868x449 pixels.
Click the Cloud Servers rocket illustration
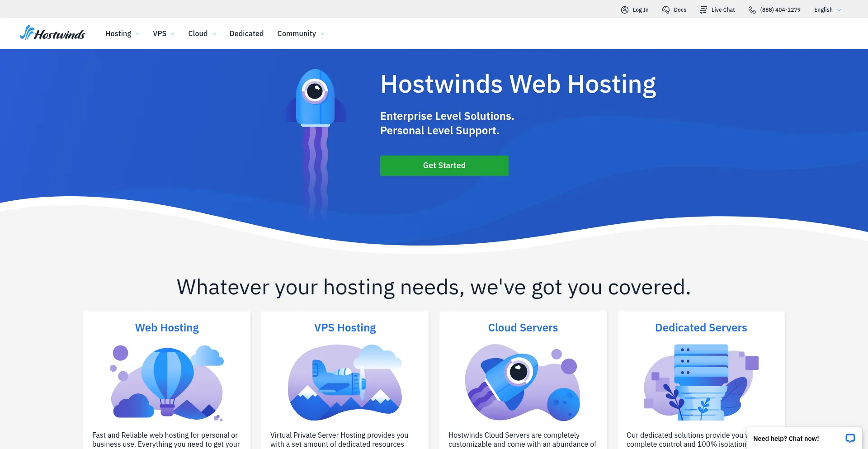click(523, 383)
